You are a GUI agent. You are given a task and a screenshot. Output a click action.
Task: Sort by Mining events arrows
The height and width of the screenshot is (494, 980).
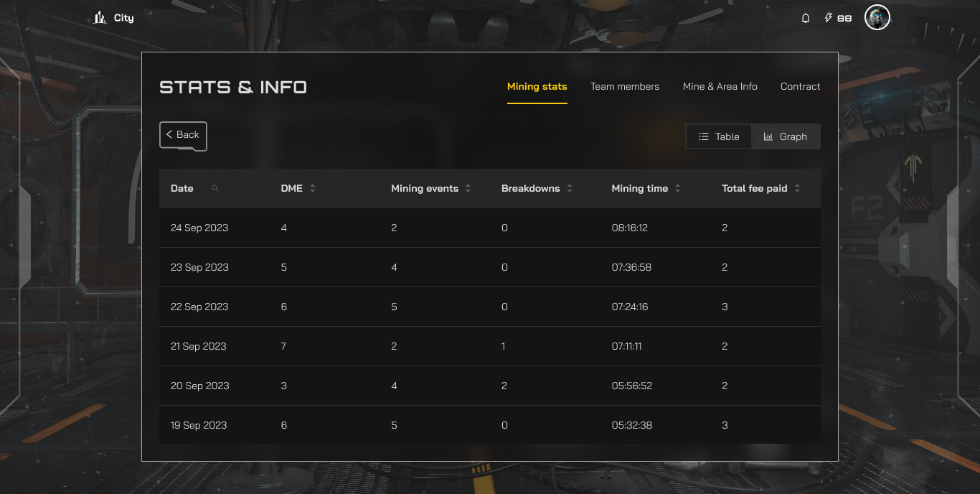(x=468, y=188)
